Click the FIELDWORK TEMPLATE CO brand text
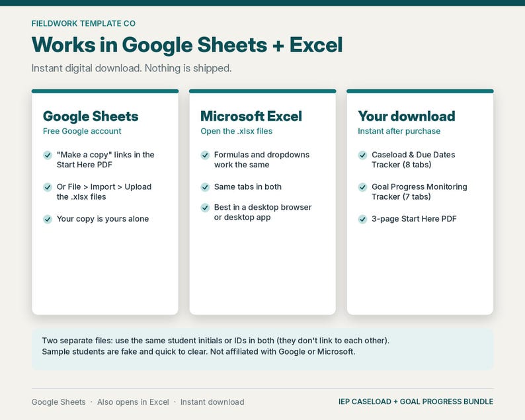The image size is (525, 420). click(83, 23)
